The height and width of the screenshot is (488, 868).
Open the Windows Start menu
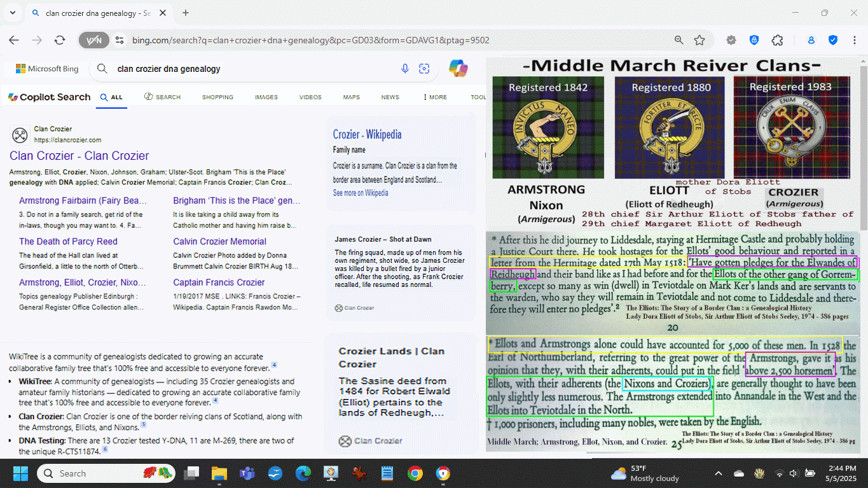pyautogui.click(x=20, y=473)
